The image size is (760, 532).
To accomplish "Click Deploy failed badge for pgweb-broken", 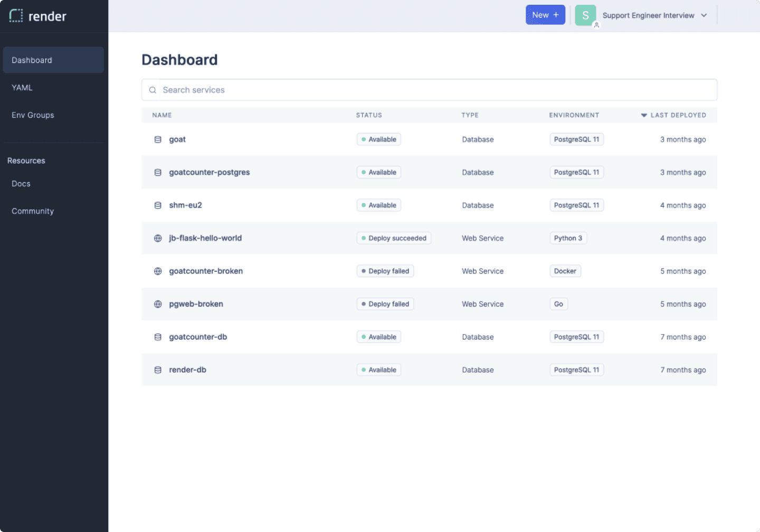I will point(385,304).
